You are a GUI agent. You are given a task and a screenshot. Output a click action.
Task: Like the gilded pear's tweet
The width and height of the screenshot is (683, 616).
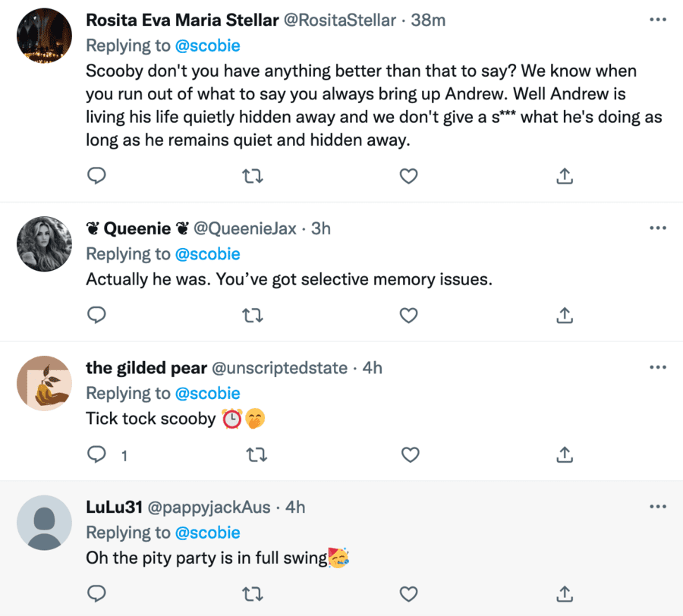coord(410,454)
